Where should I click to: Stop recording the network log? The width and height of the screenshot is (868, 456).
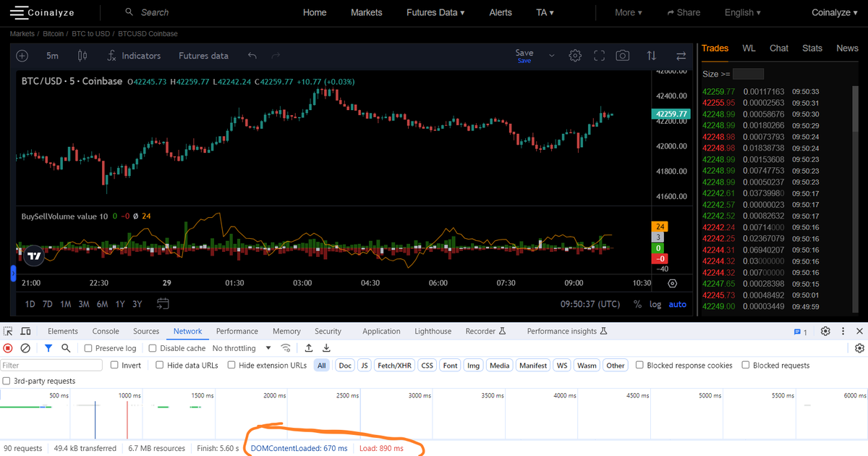tap(9, 348)
